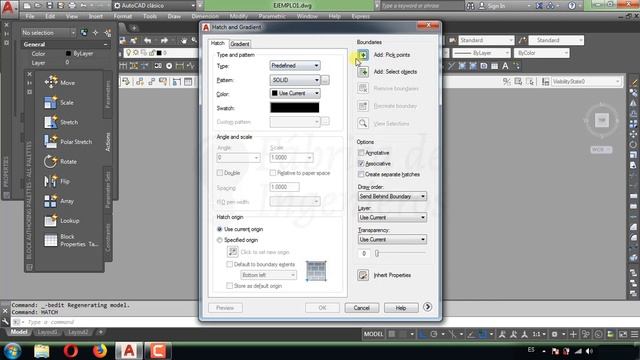
Task: Open the ByColor dropdown in toolbar
Action: (x=541, y=53)
